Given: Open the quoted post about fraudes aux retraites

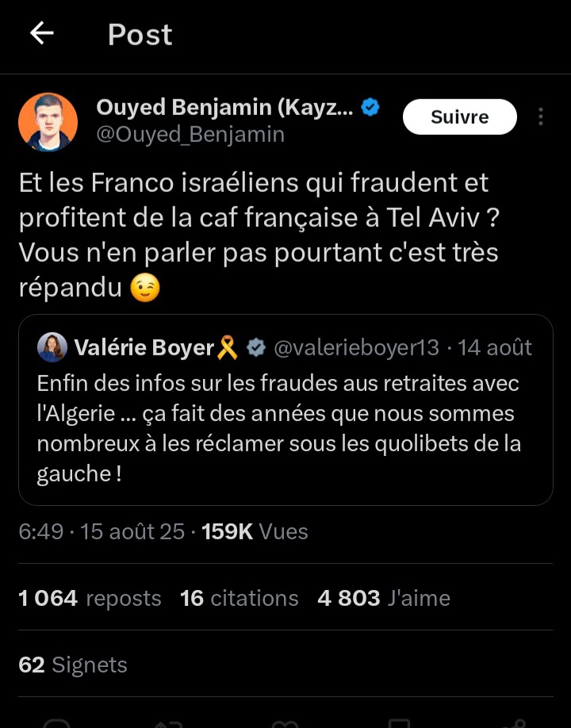Looking at the screenshot, I should (285, 428).
